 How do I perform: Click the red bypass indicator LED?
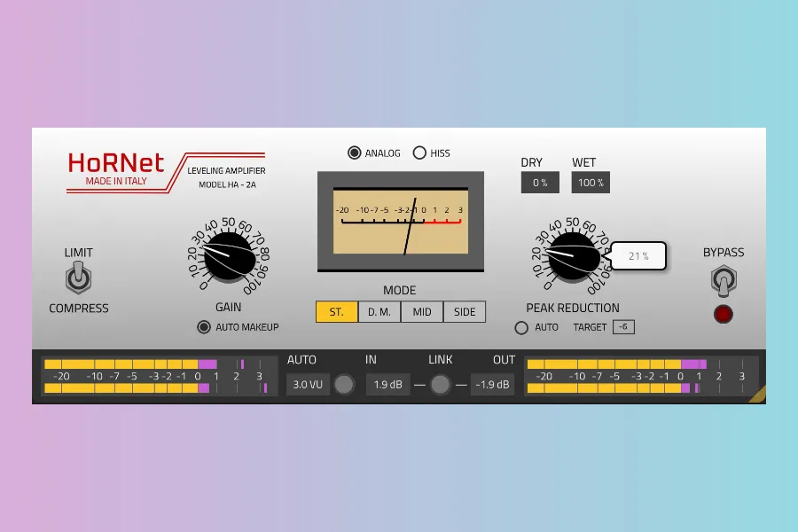tap(724, 314)
